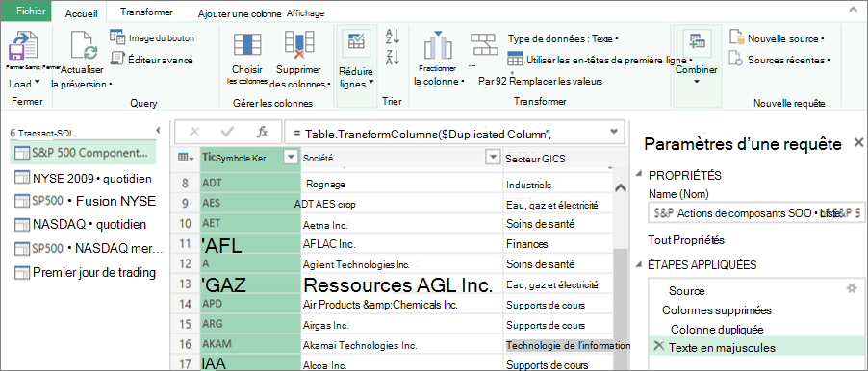This screenshot has height=371, width=868.
Task: Switch to the Affichage tab
Action: tap(306, 13)
